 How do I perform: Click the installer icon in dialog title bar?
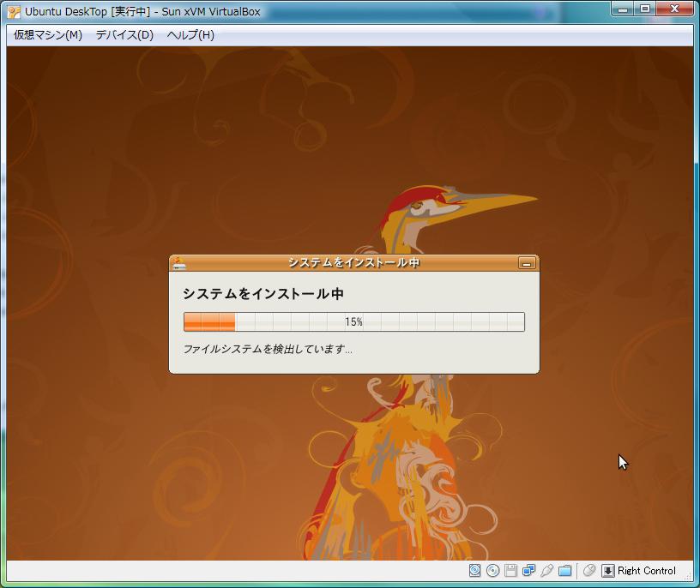[x=179, y=263]
